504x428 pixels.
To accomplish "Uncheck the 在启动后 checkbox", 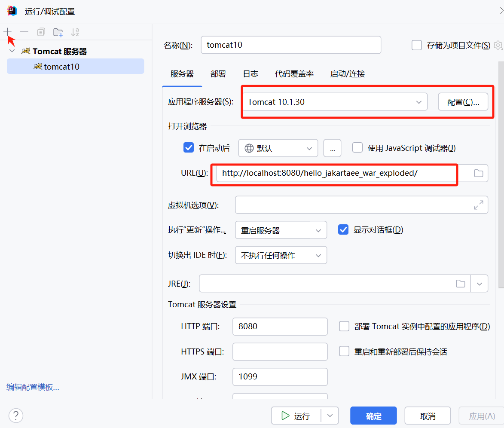I will click(x=189, y=147).
